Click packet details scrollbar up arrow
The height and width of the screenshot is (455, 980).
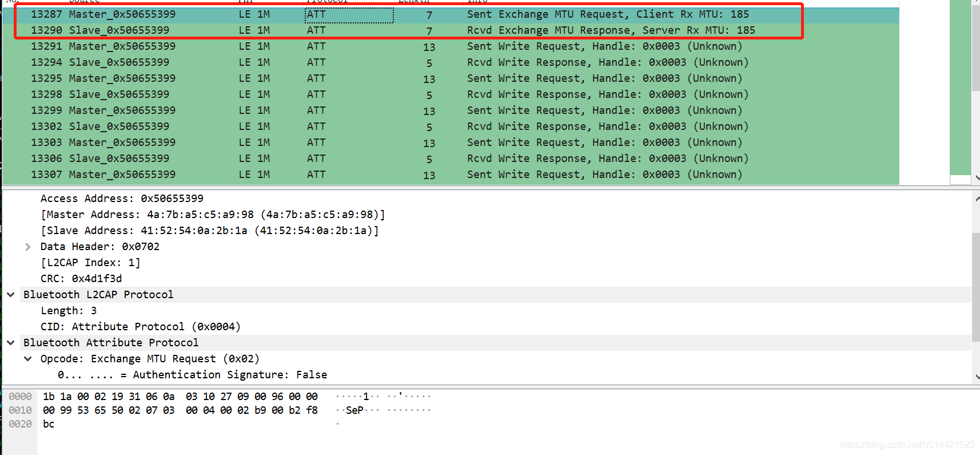[976, 199]
